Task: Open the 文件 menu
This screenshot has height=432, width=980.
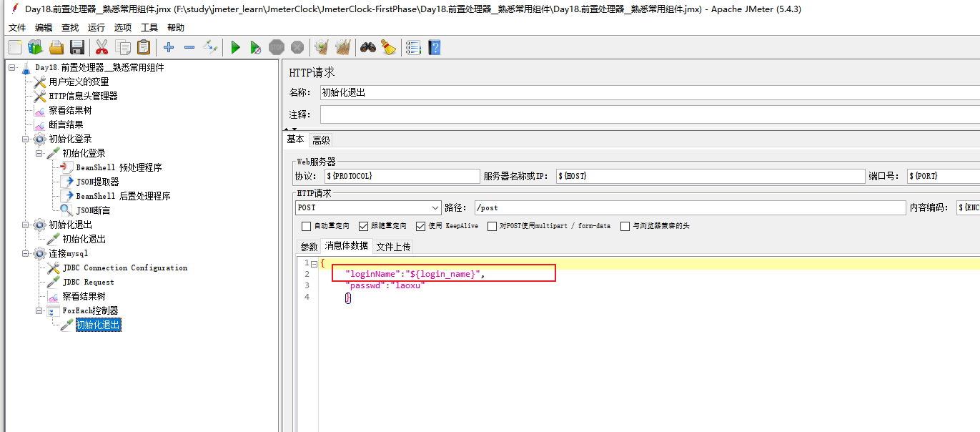Action: pyautogui.click(x=17, y=28)
